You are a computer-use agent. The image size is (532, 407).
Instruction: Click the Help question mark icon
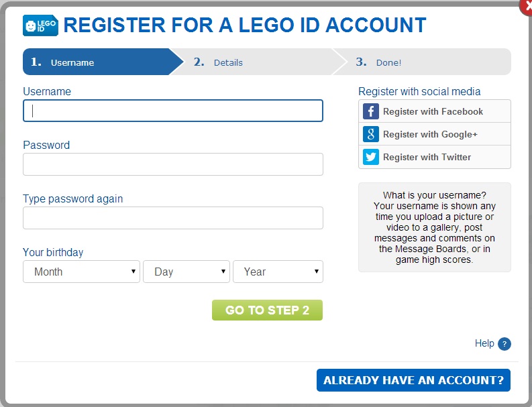tap(504, 344)
